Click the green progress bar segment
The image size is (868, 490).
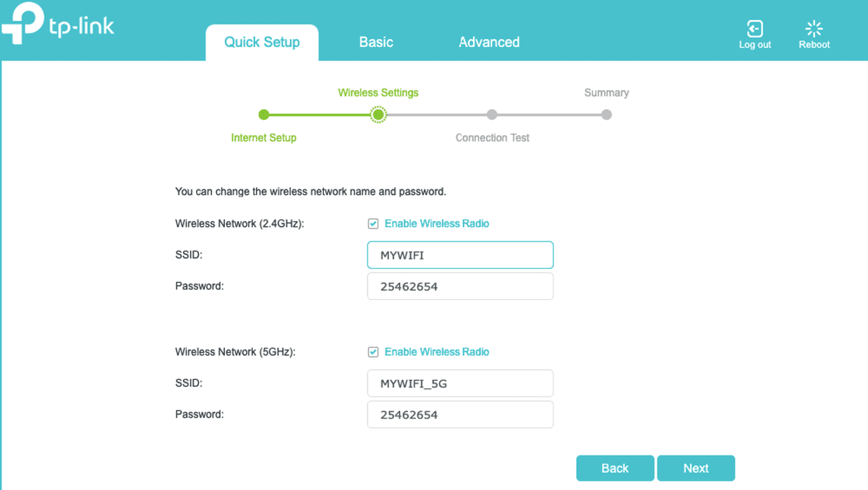[x=321, y=114]
